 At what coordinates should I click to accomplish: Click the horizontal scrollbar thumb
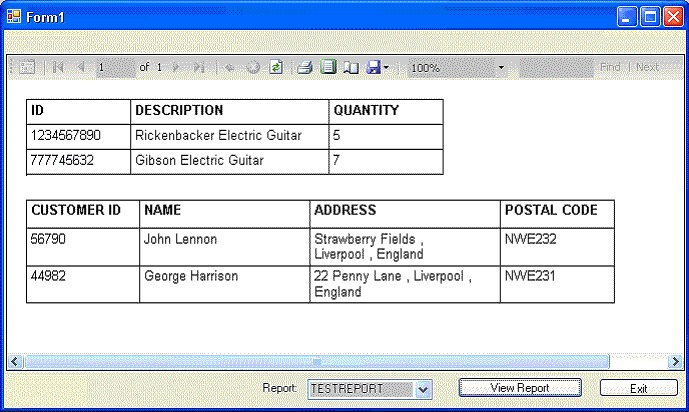(x=317, y=361)
